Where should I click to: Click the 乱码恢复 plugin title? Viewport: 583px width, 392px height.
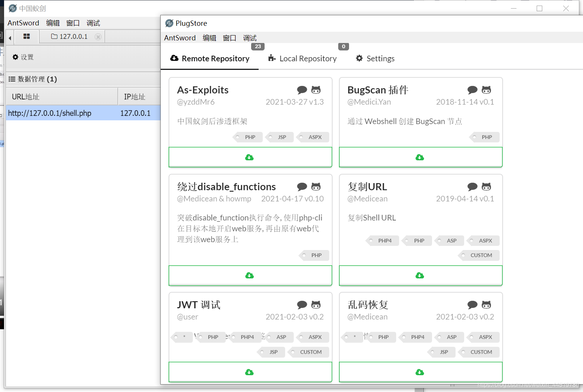tap(368, 305)
